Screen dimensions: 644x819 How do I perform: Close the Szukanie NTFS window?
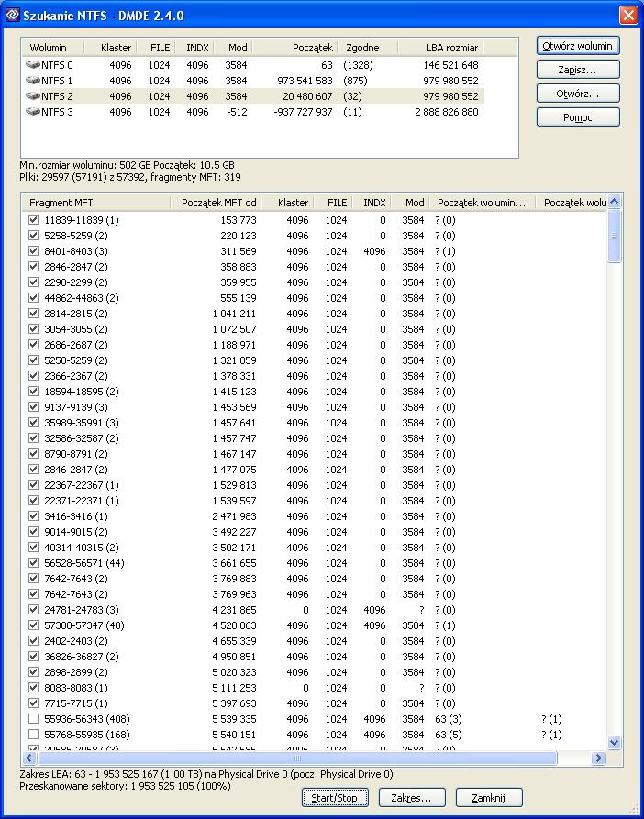(628, 15)
